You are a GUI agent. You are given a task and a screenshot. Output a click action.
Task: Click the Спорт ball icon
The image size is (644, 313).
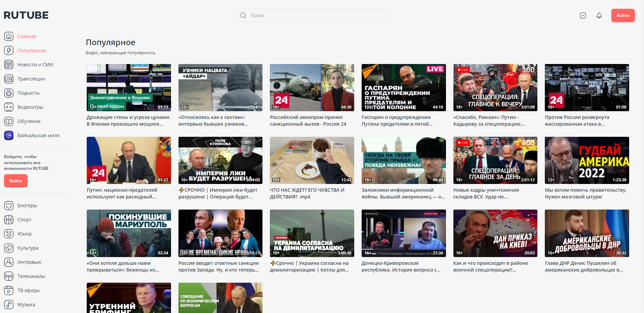pyautogui.click(x=9, y=220)
